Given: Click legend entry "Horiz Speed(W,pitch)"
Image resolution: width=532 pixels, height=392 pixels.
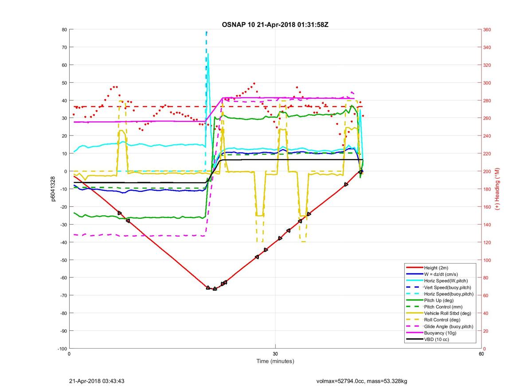Looking at the screenshot, I should (446, 280).
